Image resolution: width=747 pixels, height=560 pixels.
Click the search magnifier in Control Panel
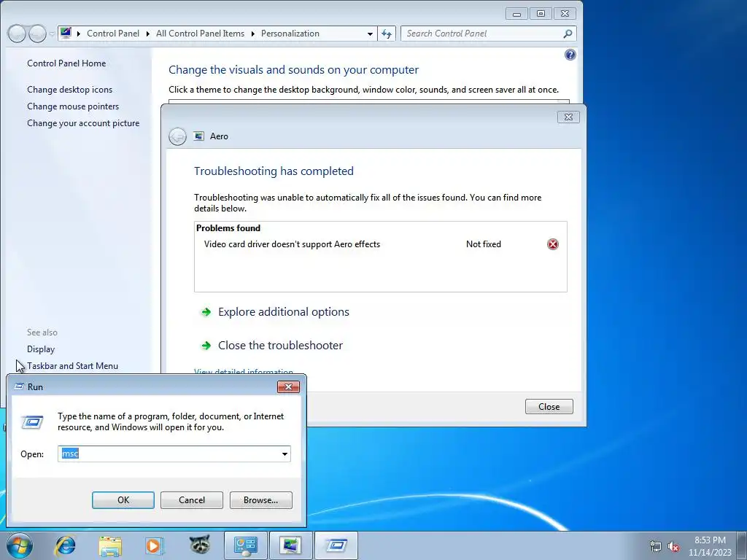pyautogui.click(x=568, y=34)
